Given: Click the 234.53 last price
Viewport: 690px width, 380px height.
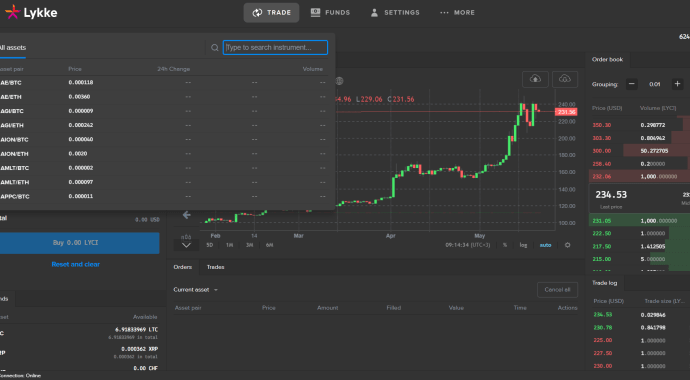Looking at the screenshot, I should [x=611, y=195].
